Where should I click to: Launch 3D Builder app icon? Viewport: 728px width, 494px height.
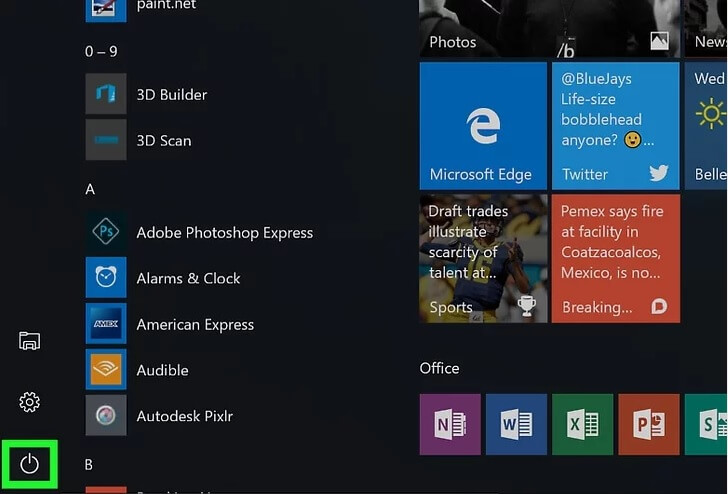pyautogui.click(x=106, y=94)
